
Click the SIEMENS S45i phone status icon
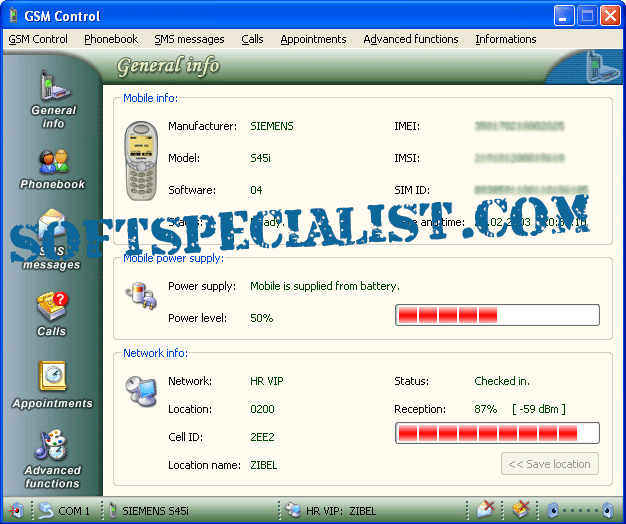(x=113, y=511)
